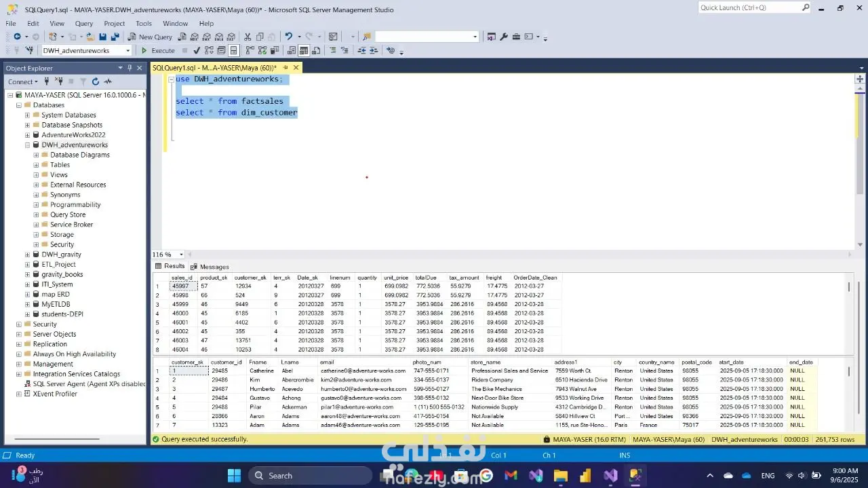The image size is (868, 488).
Task: Click the Save All icon in toolbar
Action: (115, 37)
